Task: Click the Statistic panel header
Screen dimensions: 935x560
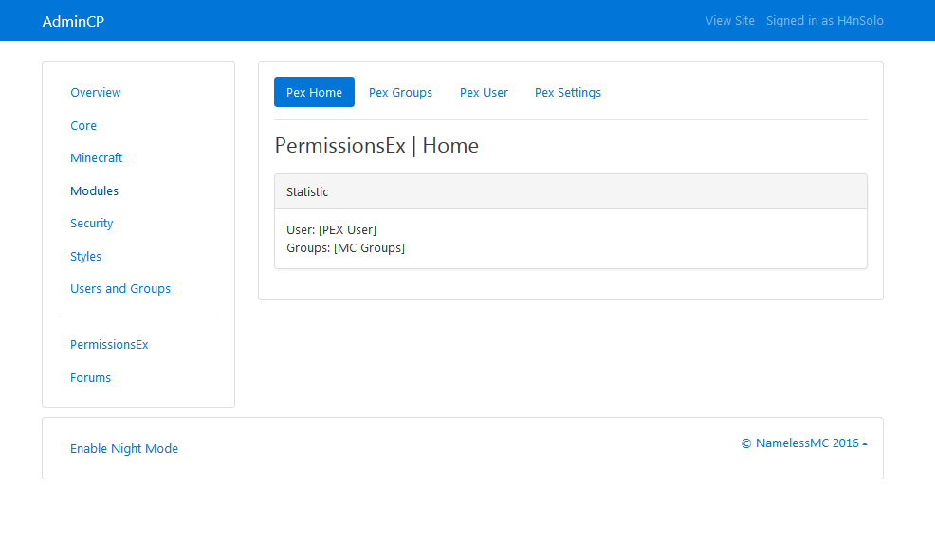Action: (x=570, y=192)
